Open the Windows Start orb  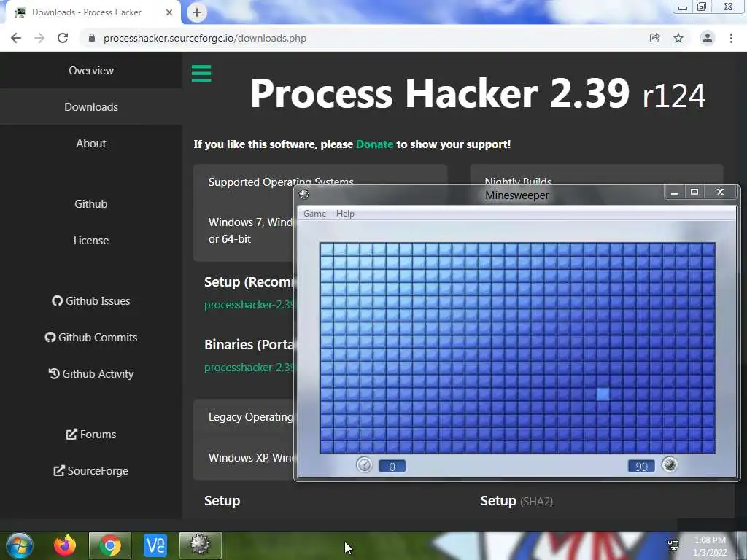coord(20,545)
